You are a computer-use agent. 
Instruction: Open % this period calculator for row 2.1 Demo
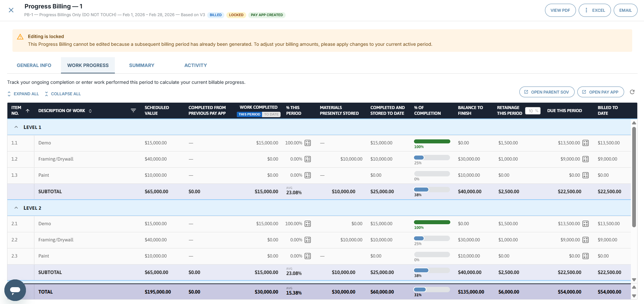point(308,224)
